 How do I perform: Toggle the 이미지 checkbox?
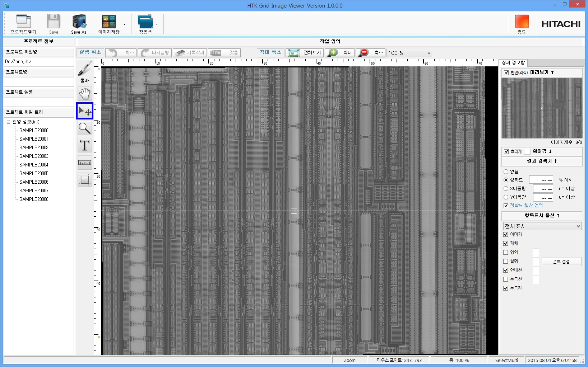[506, 234]
